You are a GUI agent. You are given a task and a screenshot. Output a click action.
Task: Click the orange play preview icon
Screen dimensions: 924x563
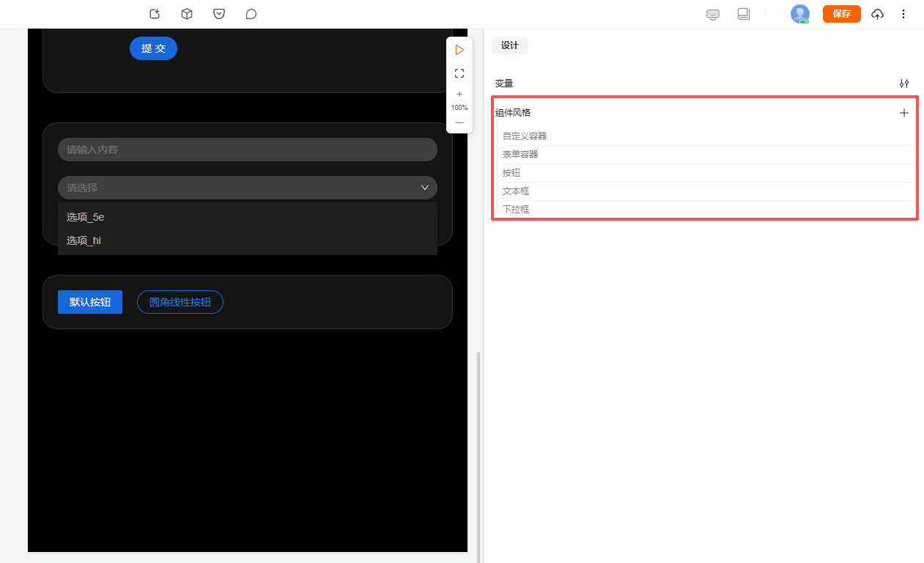(459, 50)
